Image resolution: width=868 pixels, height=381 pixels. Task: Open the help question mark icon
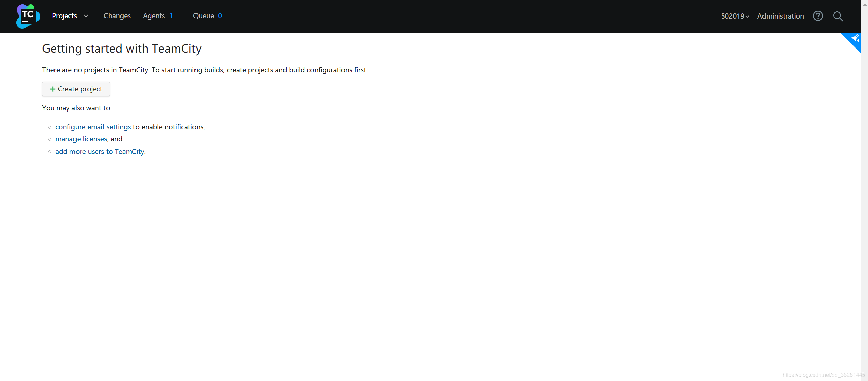click(818, 16)
